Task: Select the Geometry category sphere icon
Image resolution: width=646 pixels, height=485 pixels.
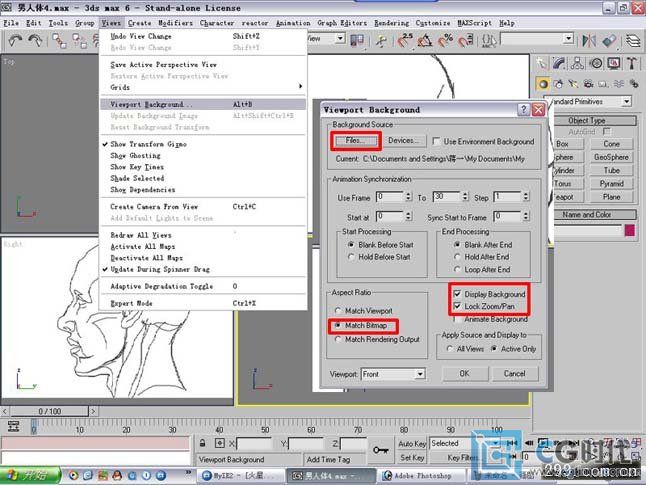Action: (543, 84)
